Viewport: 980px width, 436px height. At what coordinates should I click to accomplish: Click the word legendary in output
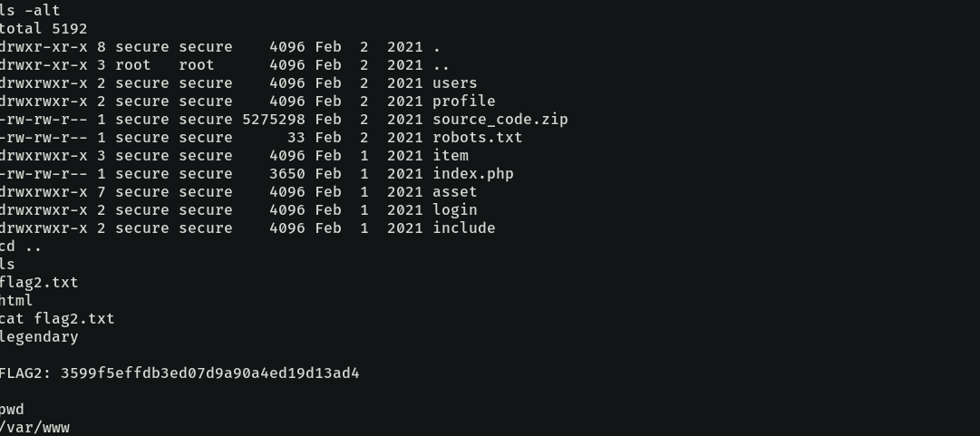pyautogui.click(x=40, y=337)
